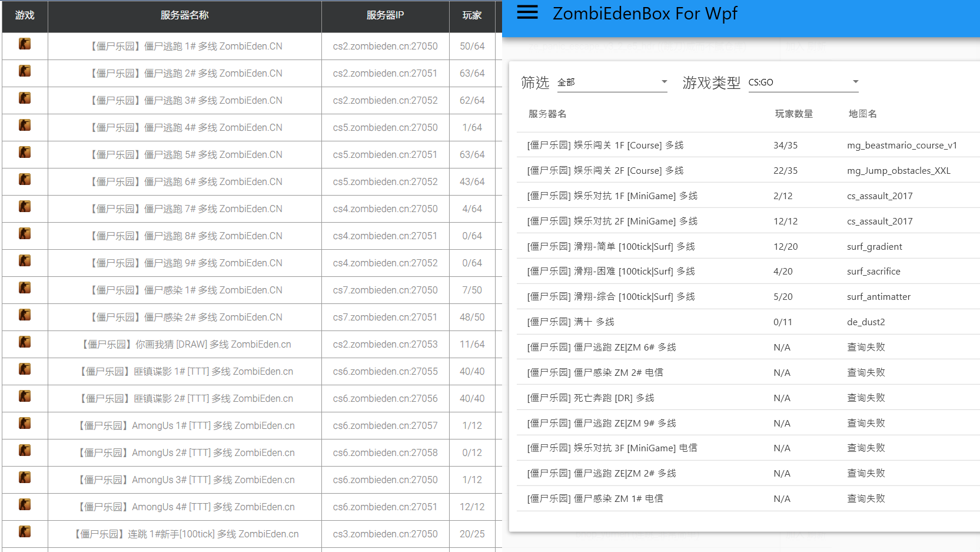This screenshot has width=980, height=552.
Task: Click game icon for 僵尸逃跑 3# row
Action: click(25, 98)
